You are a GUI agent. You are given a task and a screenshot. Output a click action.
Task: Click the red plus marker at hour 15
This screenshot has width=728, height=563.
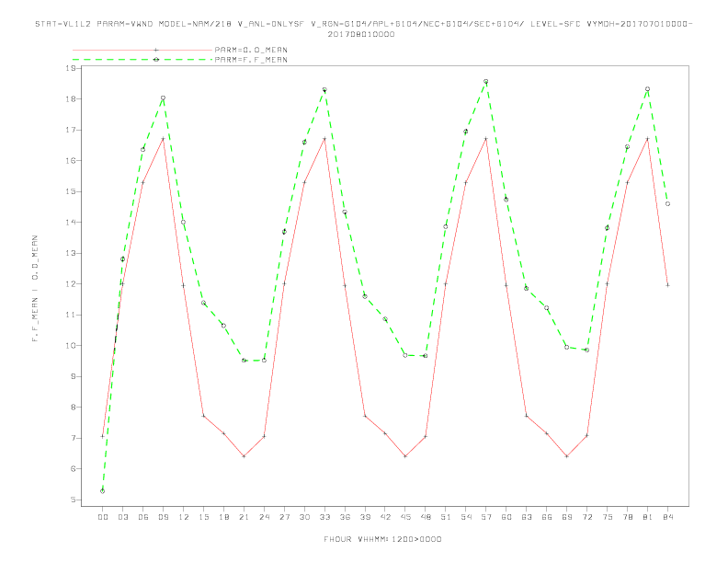click(203, 416)
